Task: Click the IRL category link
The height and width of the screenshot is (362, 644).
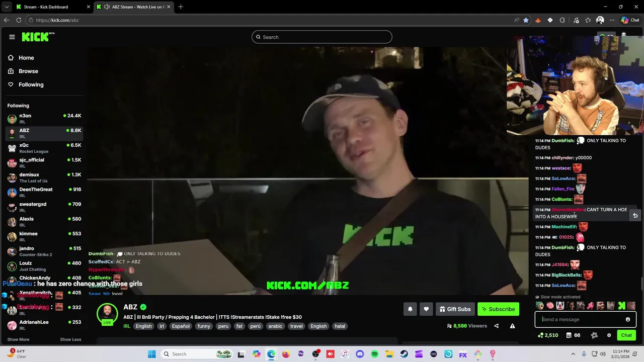Action: [x=127, y=326]
